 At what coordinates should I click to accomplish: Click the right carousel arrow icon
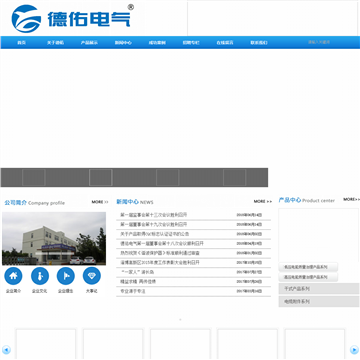pyautogui.click(x=354, y=350)
